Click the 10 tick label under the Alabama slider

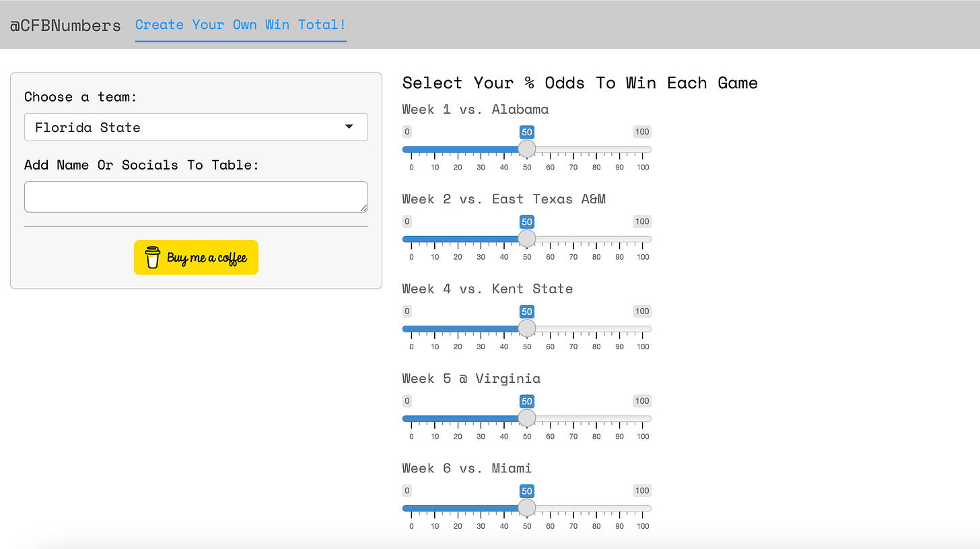tap(435, 168)
